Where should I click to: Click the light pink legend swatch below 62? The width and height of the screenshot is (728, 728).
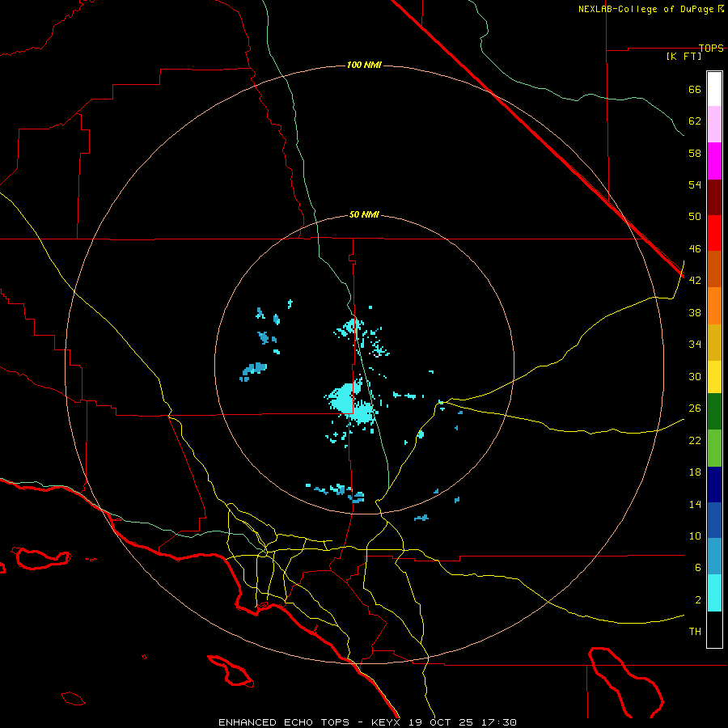714,125
